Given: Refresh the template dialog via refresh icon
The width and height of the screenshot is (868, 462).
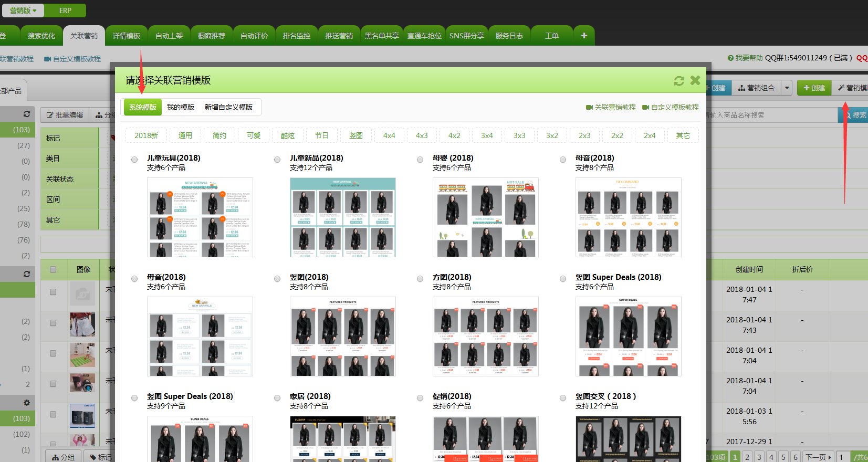Looking at the screenshot, I should click(679, 80).
